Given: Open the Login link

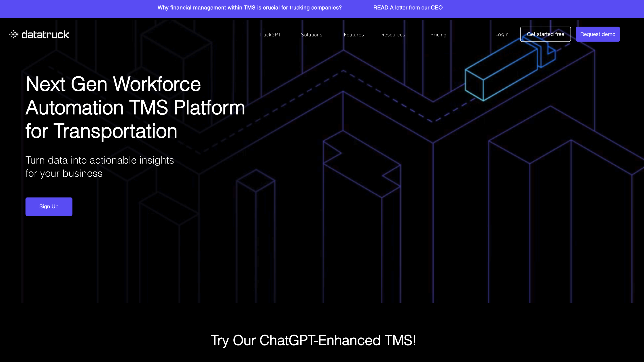Looking at the screenshot, I should click(502, 34).
